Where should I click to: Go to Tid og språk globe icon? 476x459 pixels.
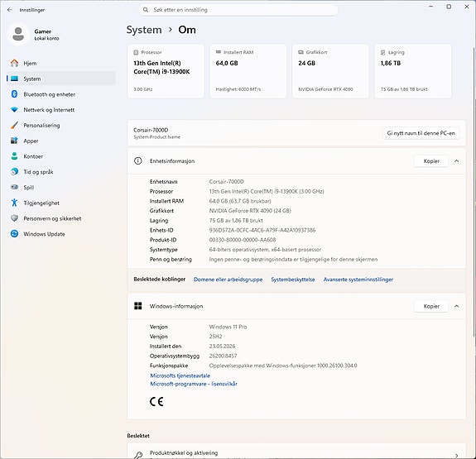[x=14, y=172]
